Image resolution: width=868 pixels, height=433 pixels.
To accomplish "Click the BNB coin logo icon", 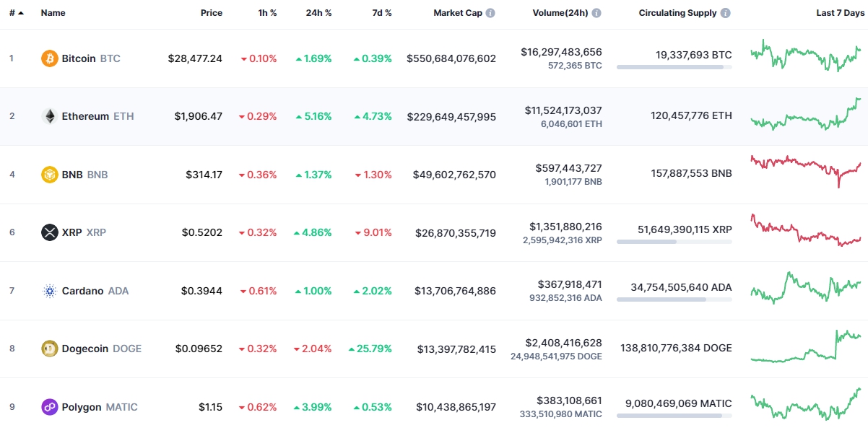I will point(50,175).
